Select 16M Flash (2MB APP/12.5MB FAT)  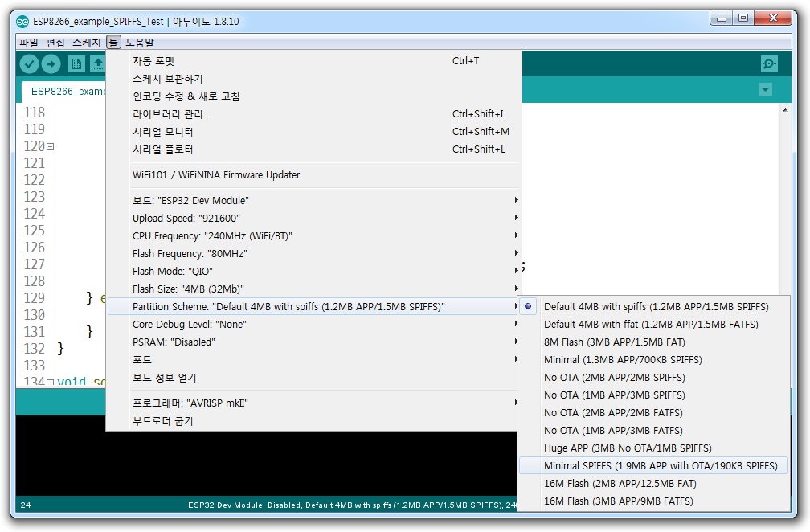point(653,484)
